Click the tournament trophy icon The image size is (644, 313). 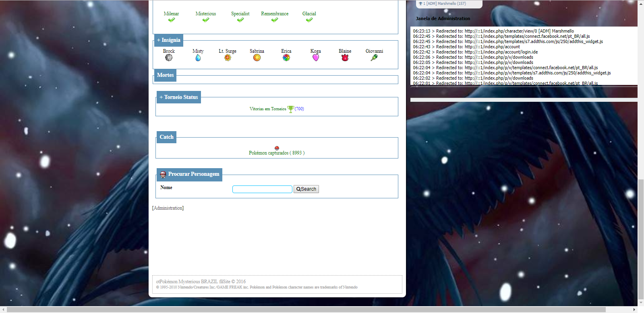291,109
